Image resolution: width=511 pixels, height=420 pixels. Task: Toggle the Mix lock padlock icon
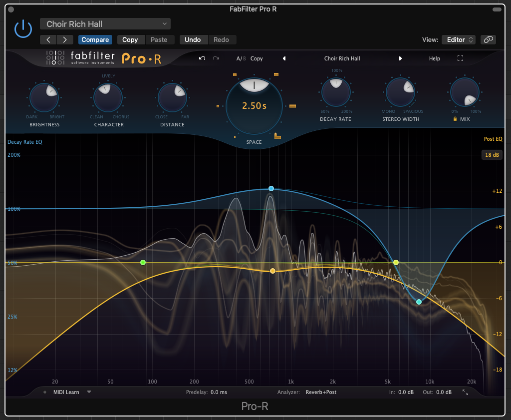455,119
